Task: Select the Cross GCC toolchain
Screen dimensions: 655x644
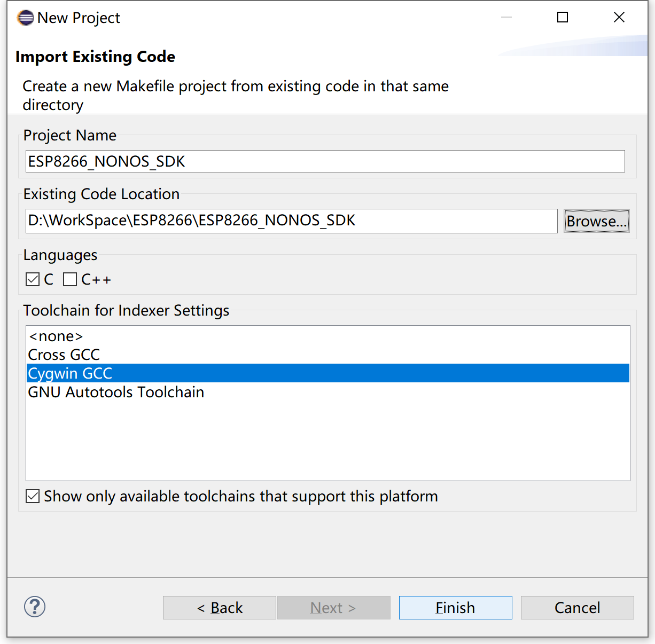Action: pyautogui.click(x=64, y=355)
